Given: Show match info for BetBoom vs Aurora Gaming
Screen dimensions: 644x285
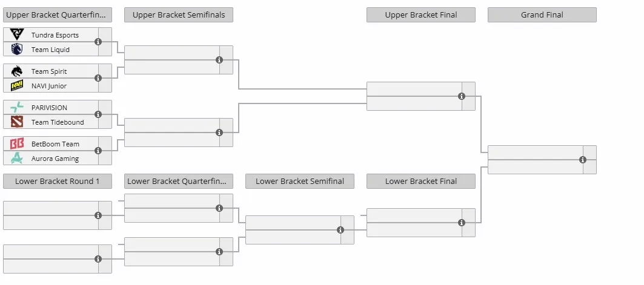Looking at the screenshot, I should [x=98, y=151].
